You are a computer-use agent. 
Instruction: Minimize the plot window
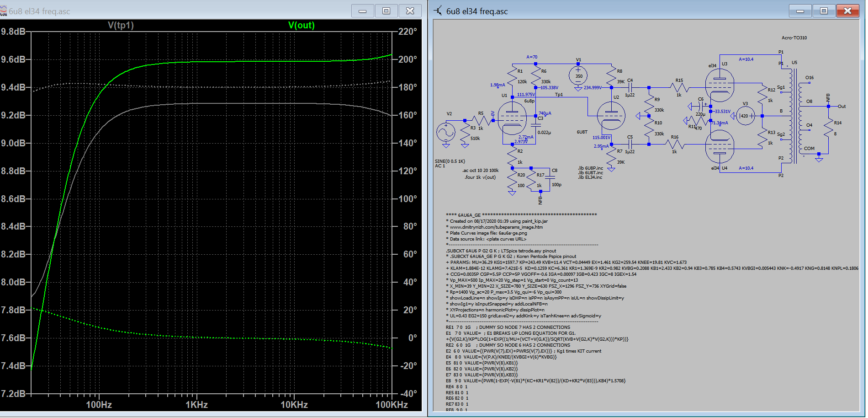point(362,11)
